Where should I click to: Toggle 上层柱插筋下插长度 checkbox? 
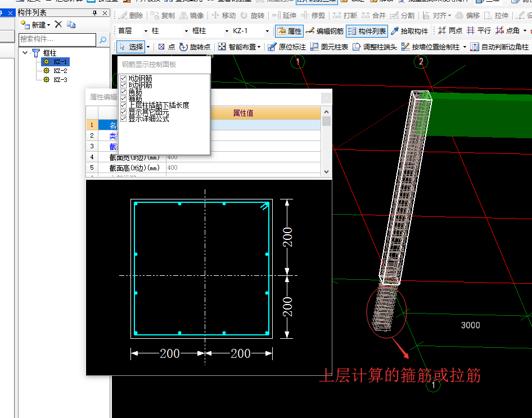(124, 106)
